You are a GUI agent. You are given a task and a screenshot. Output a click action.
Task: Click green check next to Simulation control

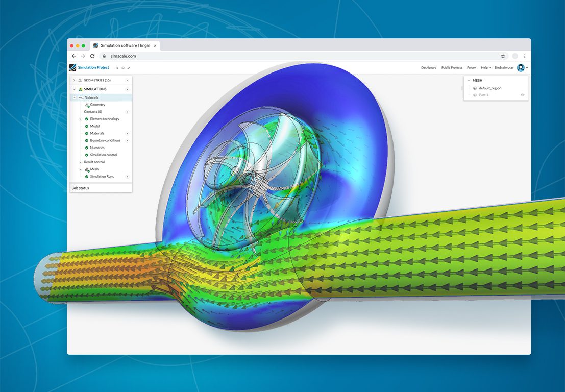pos(86,155)
